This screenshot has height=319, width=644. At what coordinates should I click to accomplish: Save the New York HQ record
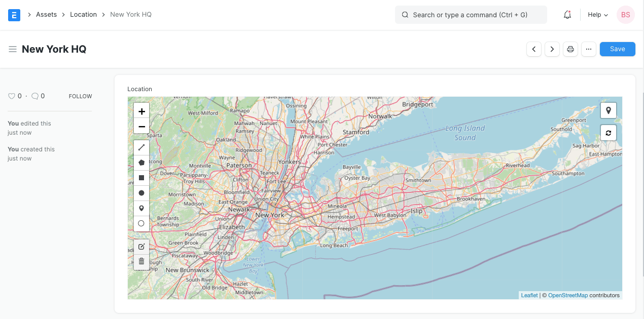pyautogui.click(x=617, y=49)
